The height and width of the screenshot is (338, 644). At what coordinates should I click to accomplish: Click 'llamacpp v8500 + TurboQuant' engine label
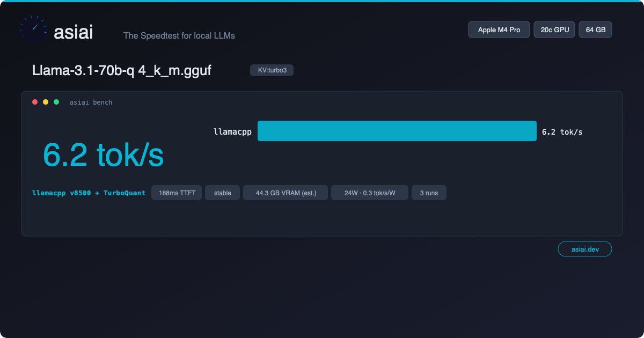coord(89,193)
